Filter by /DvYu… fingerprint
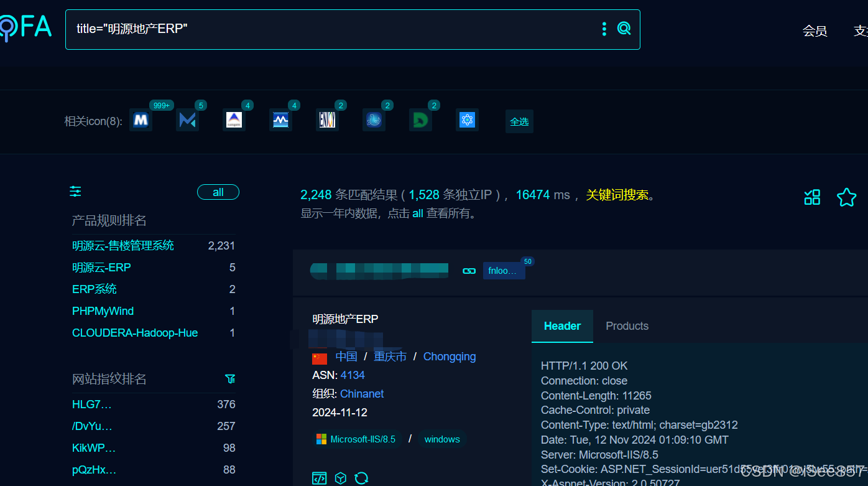This screenshot has width=868, height=486. (x=93, y=426)
